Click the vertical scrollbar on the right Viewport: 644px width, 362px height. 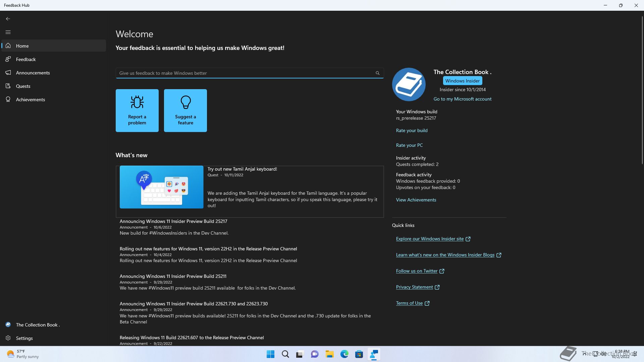[642, 90]
